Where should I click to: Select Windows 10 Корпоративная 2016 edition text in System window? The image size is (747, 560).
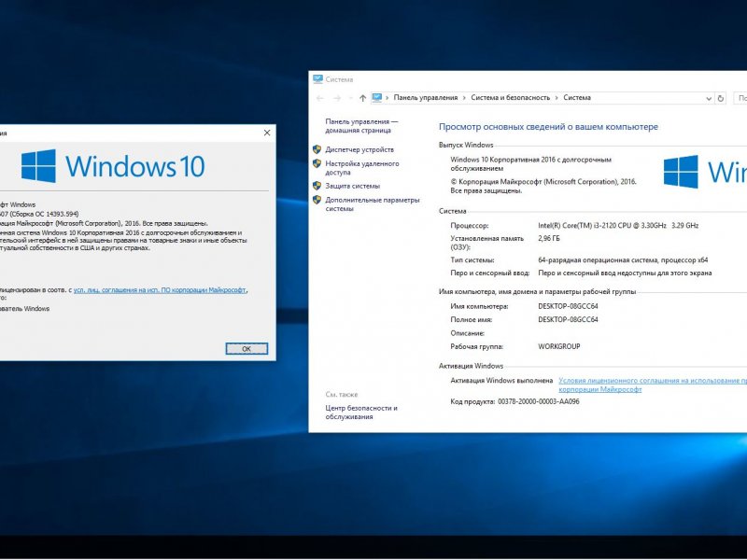click(530, 164)
